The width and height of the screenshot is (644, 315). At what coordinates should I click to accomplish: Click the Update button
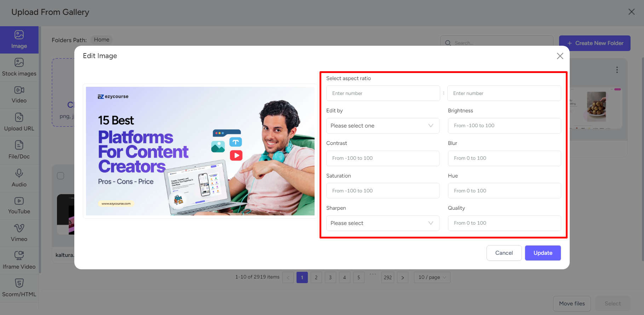click(543, 253)
